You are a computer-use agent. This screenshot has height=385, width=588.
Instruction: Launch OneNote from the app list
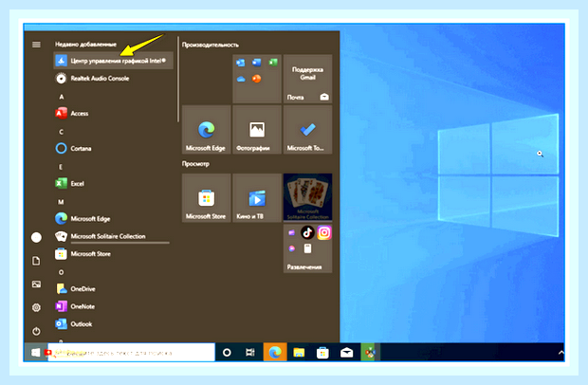(113, 306)
